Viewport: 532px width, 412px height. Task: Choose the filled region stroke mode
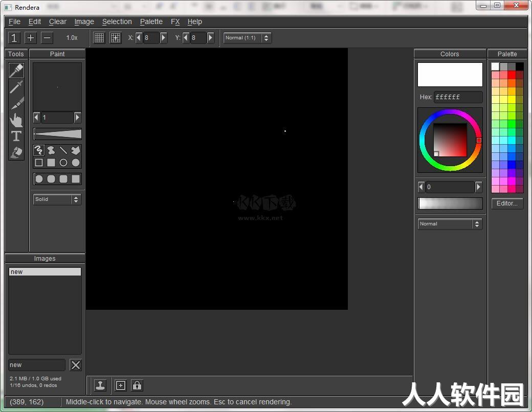51,150
